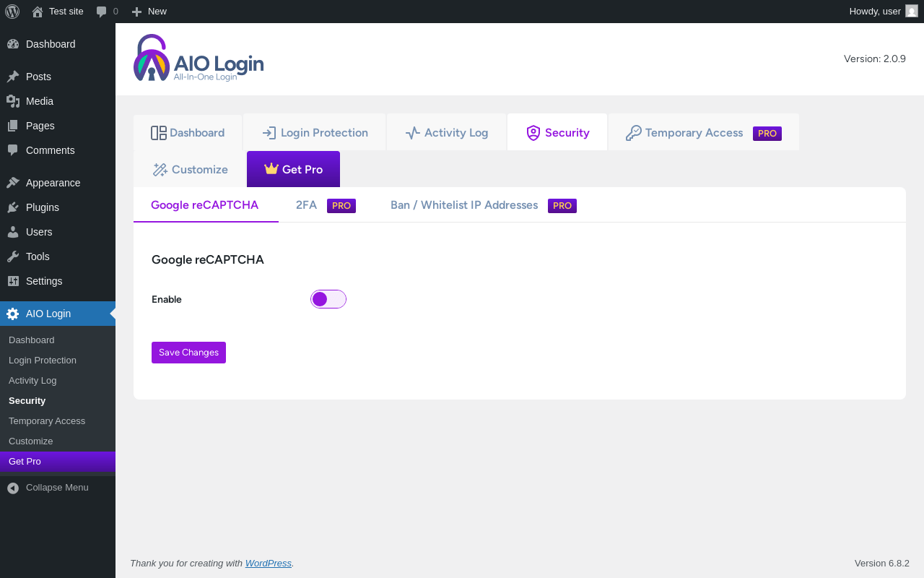Click the Google reCAPTCHA section heading
This screenshot has width=924, height=578.
208,259
